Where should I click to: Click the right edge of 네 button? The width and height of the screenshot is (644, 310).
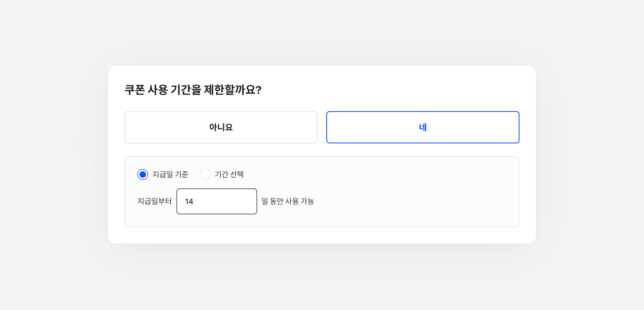click(x=514, y=127)
